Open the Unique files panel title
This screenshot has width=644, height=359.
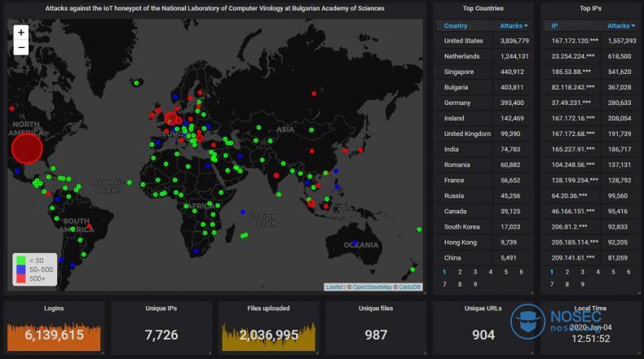[x=376, y=309]
